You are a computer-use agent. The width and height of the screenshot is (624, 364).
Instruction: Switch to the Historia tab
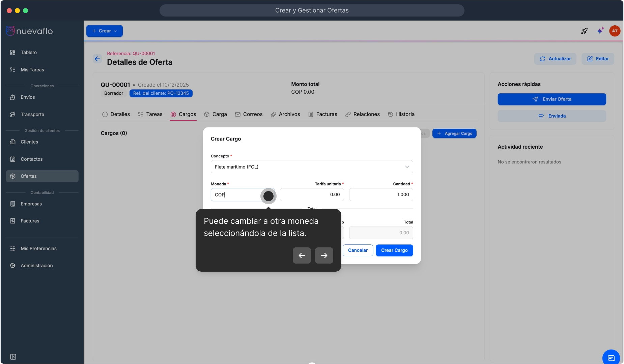[x=401, y=114]
